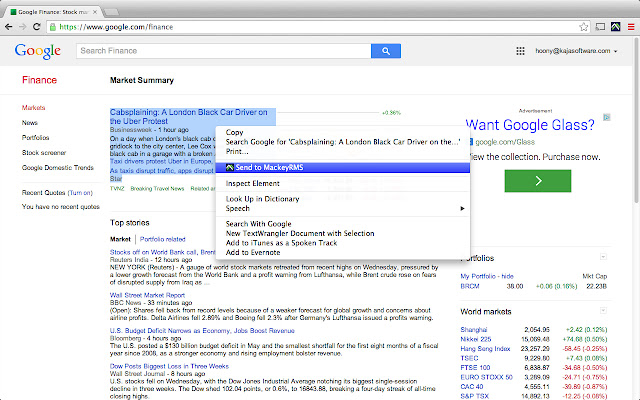Choose Print... in the context menu
The image size is (640, 400).
(342, 151)
